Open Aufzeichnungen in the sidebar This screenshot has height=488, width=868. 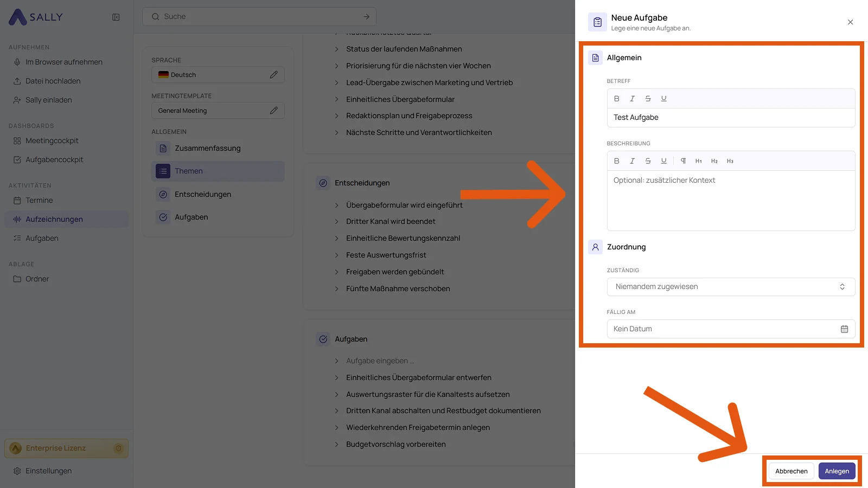[67, 220]
